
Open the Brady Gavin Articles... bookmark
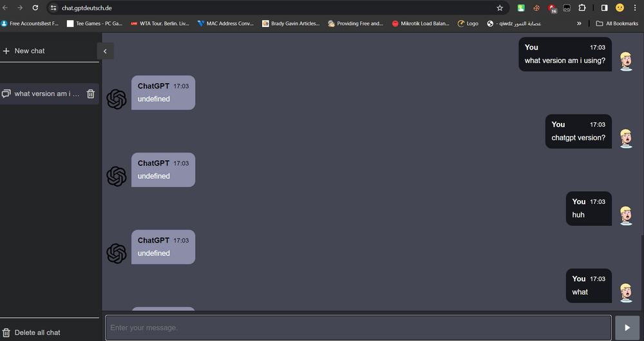click(x=291, y=23)
